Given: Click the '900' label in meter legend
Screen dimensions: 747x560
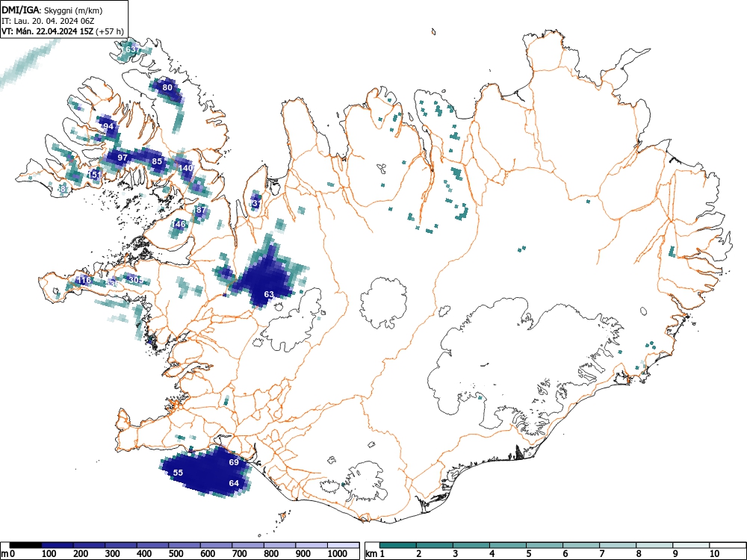Looking at the screenshot, I should pos(303,553).
